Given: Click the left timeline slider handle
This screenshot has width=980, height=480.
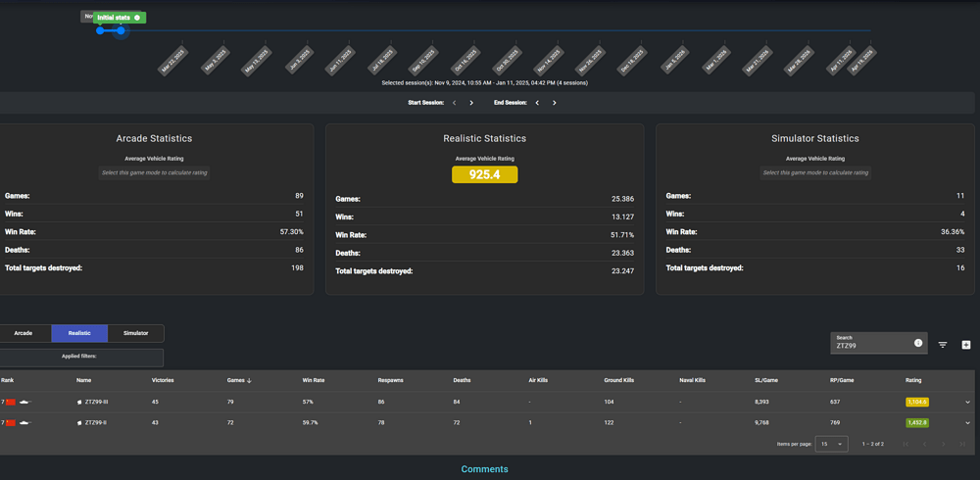Looking at the screenshot, I should coord(100,30).
